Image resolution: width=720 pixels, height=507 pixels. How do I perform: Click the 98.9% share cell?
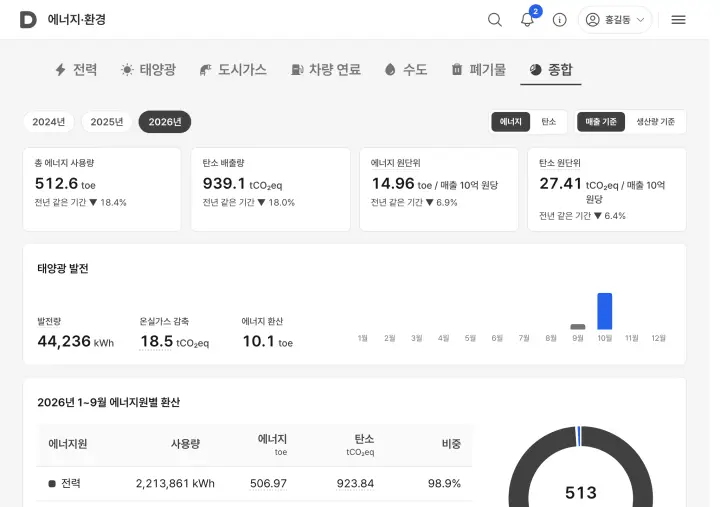click(x=444, y=484)
